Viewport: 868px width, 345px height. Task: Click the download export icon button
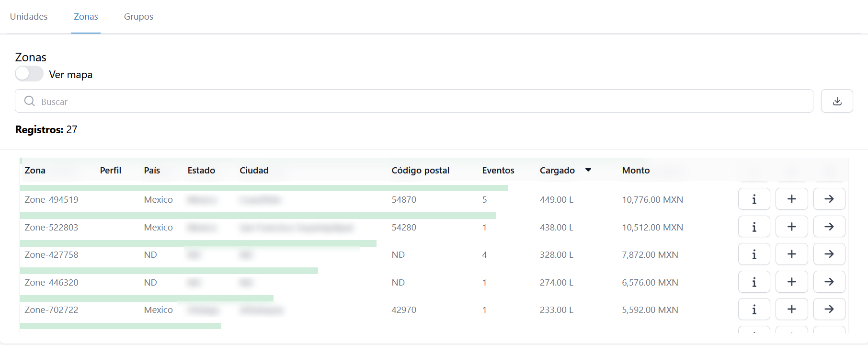(x=836, y=101)
